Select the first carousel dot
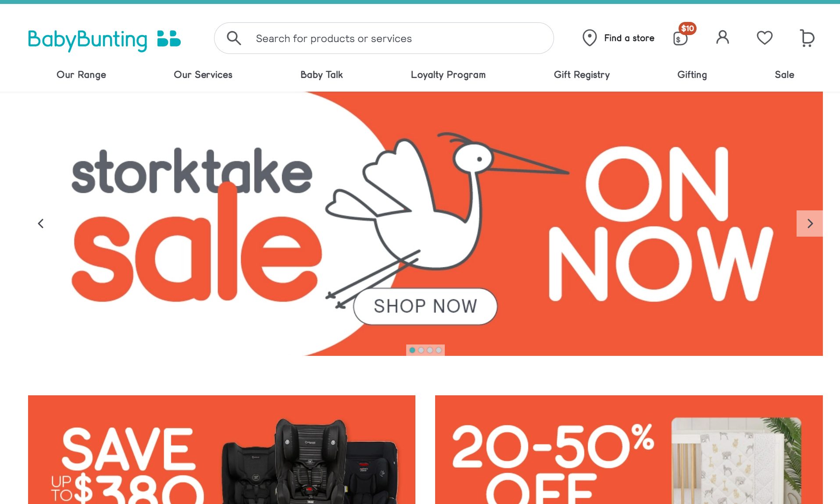The width and height of the screenshot is (840, 504). [412, 350]
